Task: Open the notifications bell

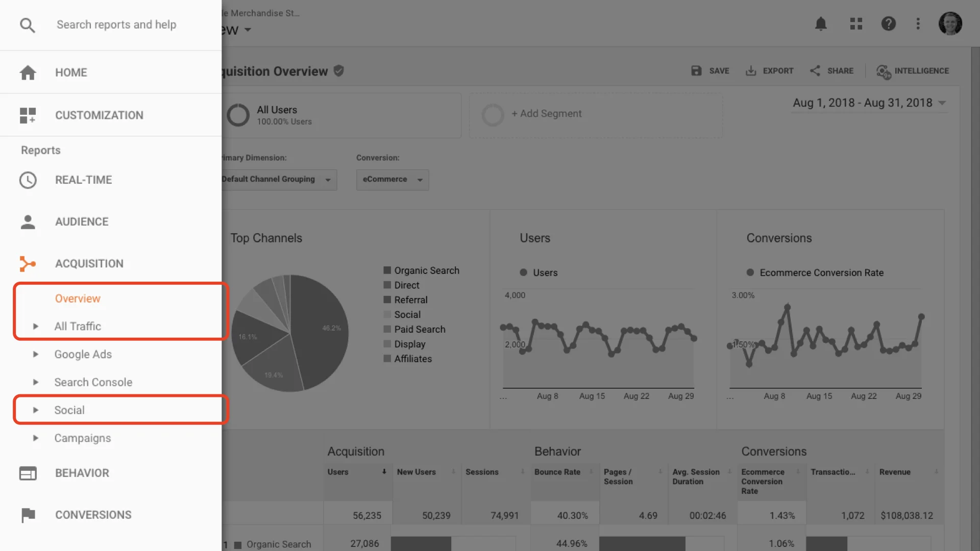Action: point(821,23)
